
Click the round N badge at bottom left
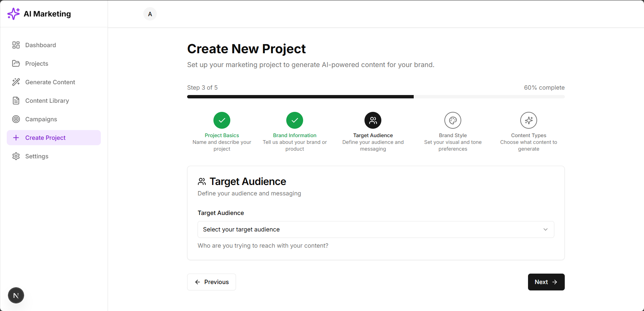coord(16,296)
